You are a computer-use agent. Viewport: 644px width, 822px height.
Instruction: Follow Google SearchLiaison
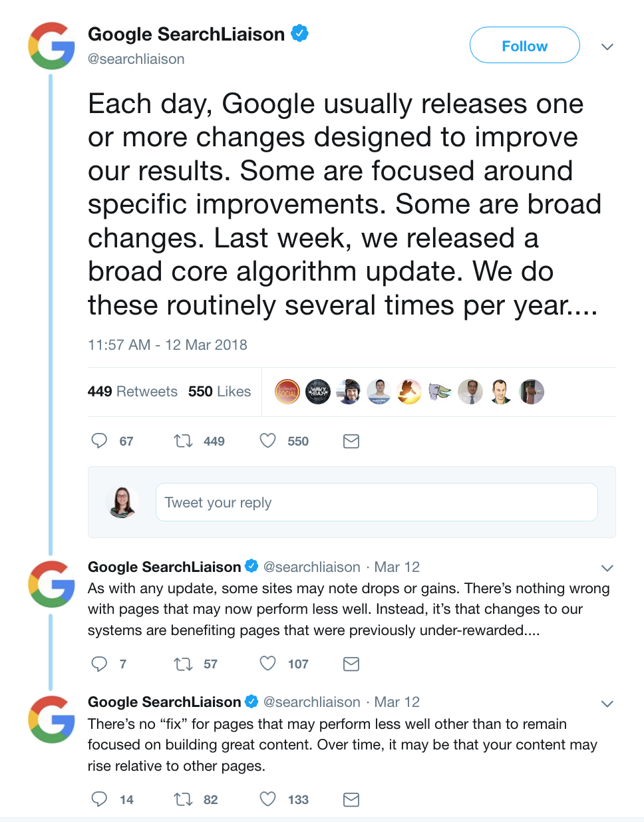click(x=524, y=45)
